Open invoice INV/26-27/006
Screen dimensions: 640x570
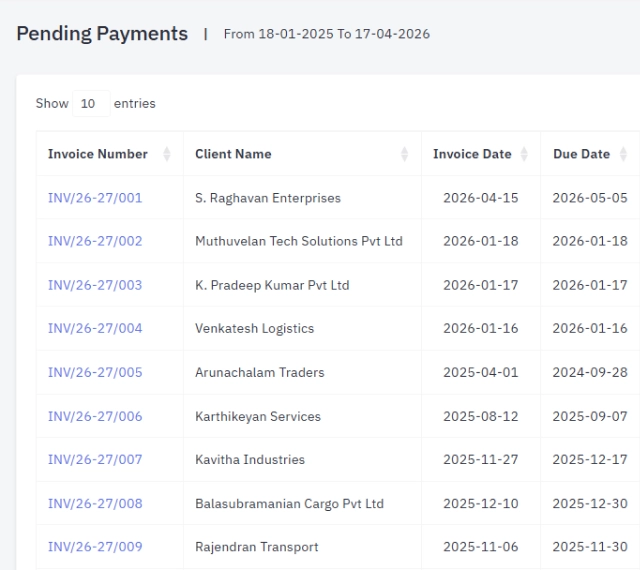pos(95,416)
